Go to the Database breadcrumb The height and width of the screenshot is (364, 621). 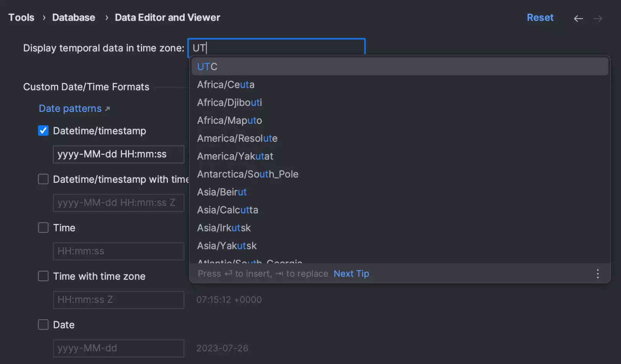pyautogui.click(x=74, y=18)
